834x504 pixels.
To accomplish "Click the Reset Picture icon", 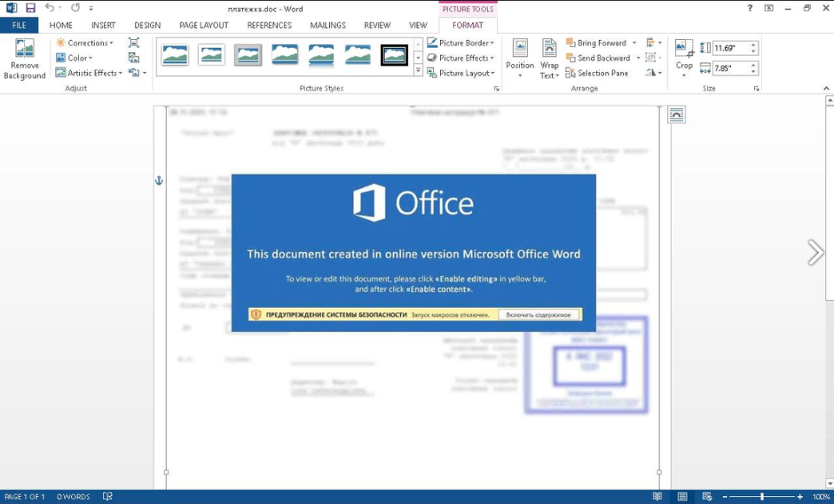I will pos(134,73).
